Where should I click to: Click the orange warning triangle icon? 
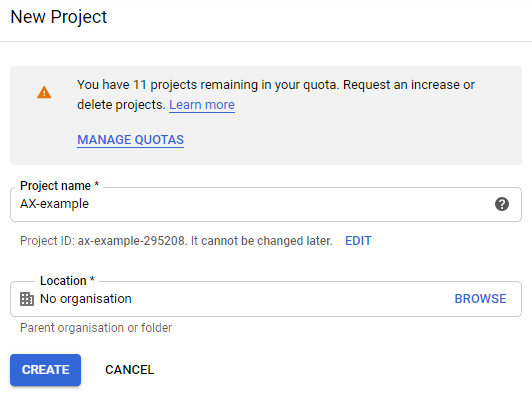44,92
